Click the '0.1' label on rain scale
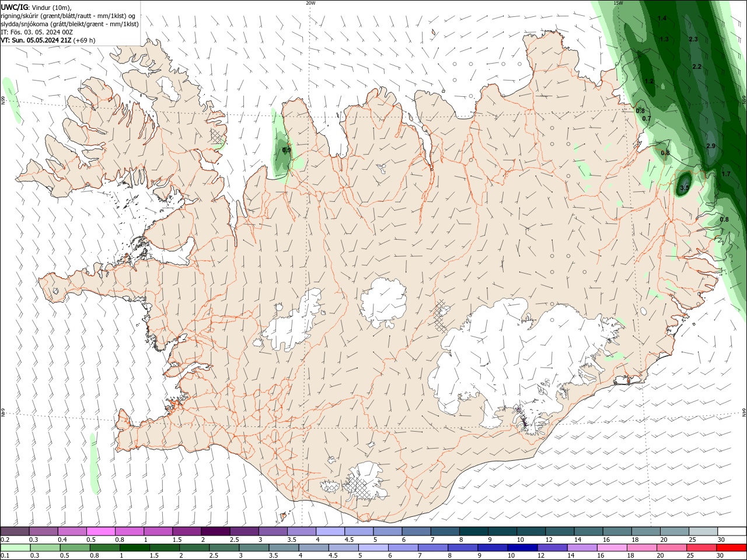Screen dimensions: 747x560 (x=5, y=556)
